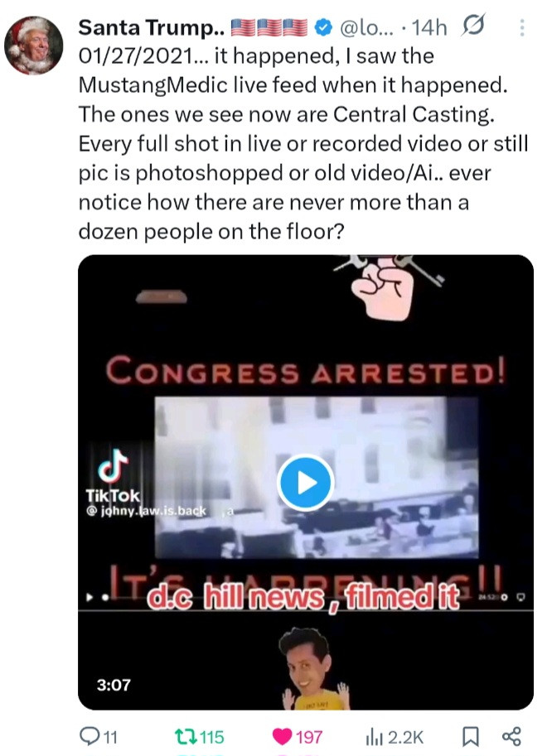547x756 pixels.
Task: Open replies via the comment icon
Action: click(x=90, y=736)
